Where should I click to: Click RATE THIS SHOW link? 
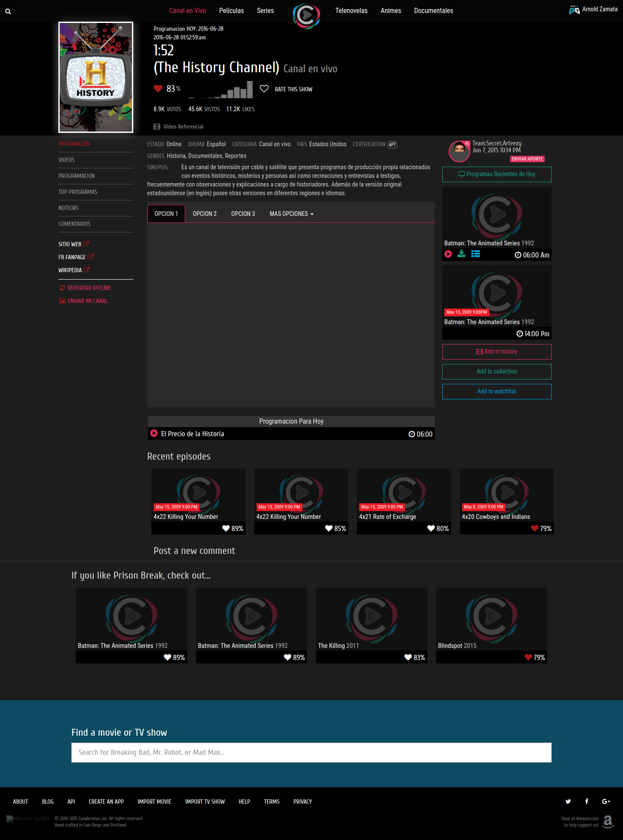point(293,89)
